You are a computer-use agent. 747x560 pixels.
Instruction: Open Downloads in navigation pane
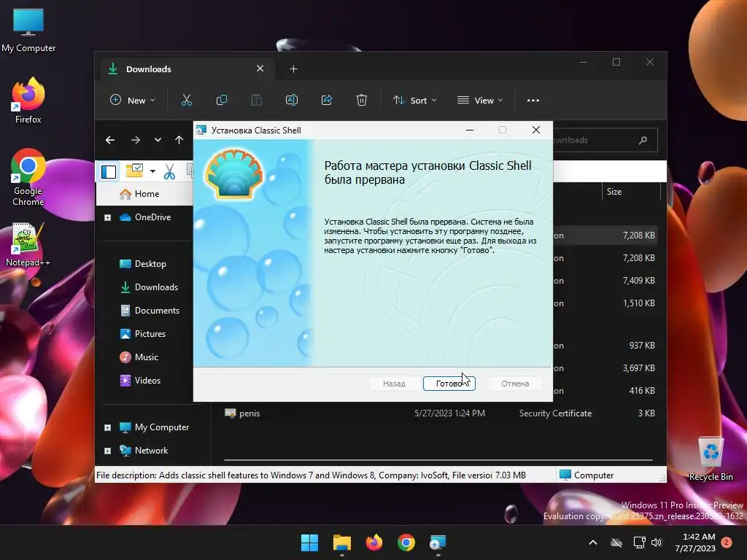156,287
